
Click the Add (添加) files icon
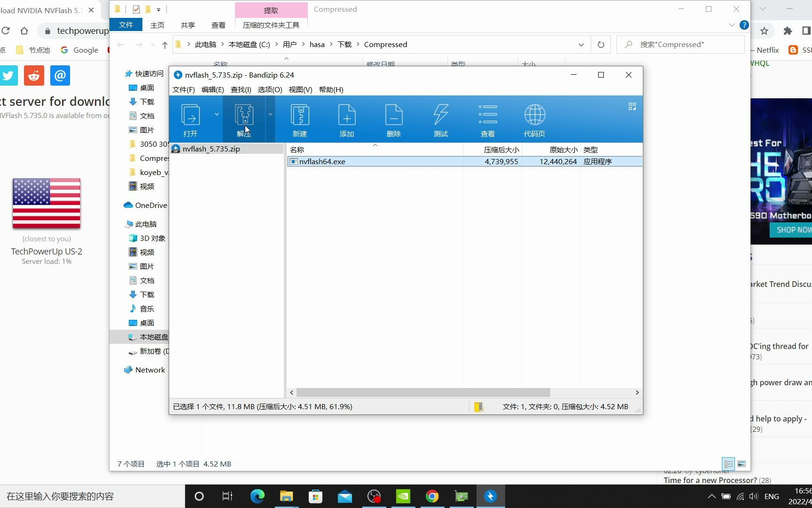pos(347,120)
